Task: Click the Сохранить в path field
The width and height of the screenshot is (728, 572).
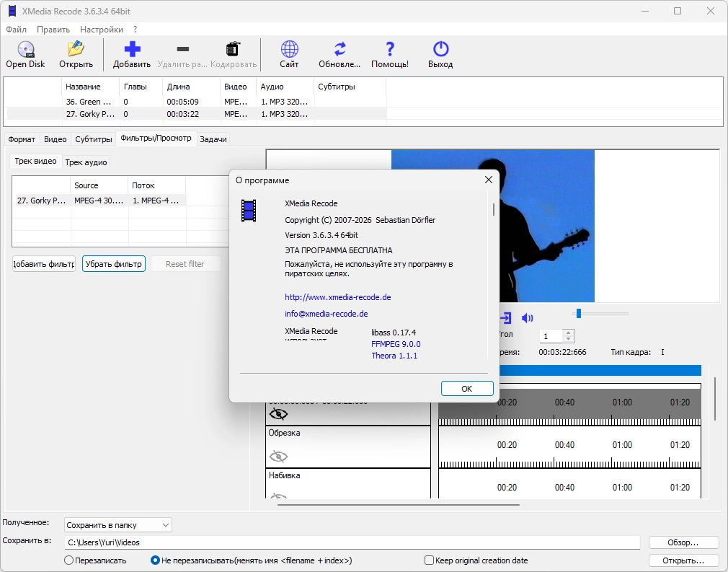Action: [353, 542]
